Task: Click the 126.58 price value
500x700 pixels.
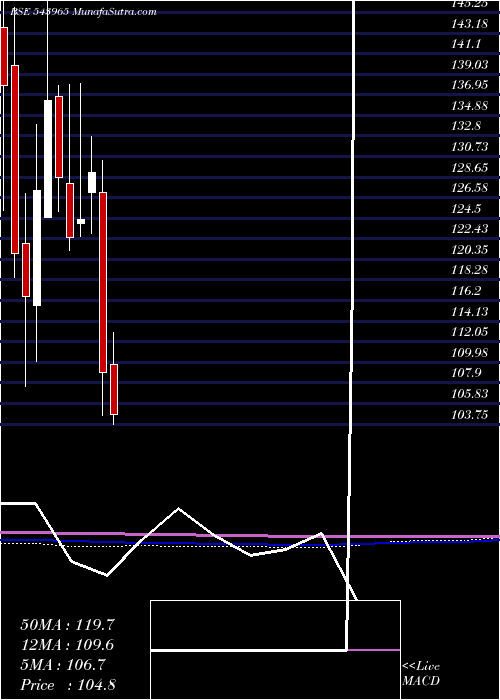Action: click(470, 188)
